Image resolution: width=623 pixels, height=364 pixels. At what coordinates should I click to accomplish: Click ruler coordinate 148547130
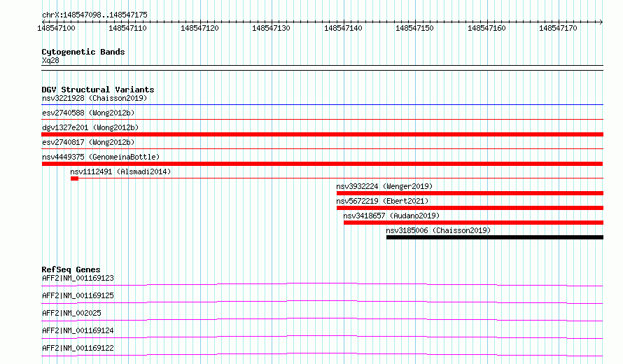(271, 28)
